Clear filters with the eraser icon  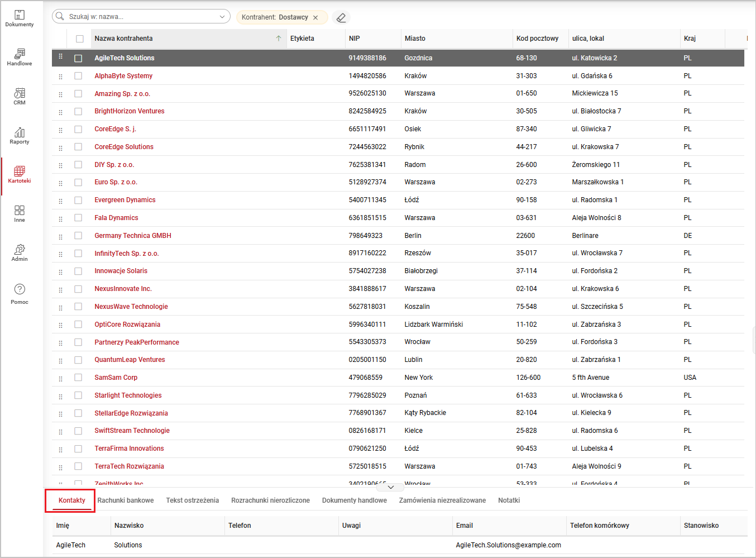[x=341, y=17]
